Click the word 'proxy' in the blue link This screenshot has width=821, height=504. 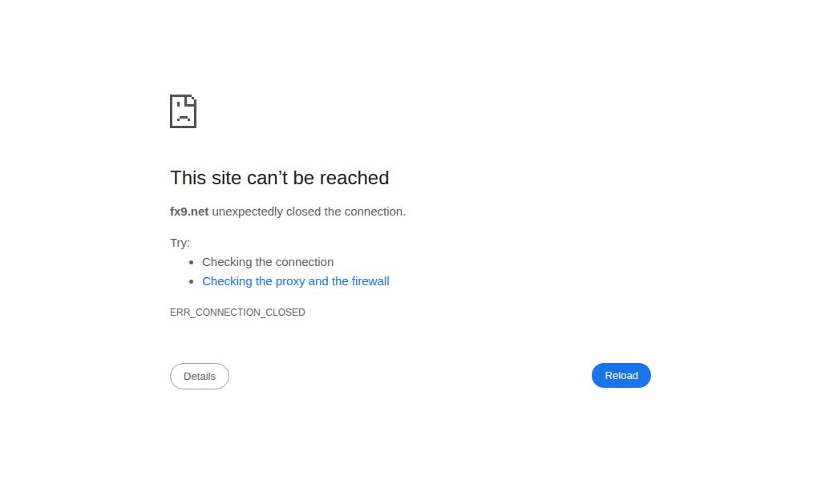[290, 281]
